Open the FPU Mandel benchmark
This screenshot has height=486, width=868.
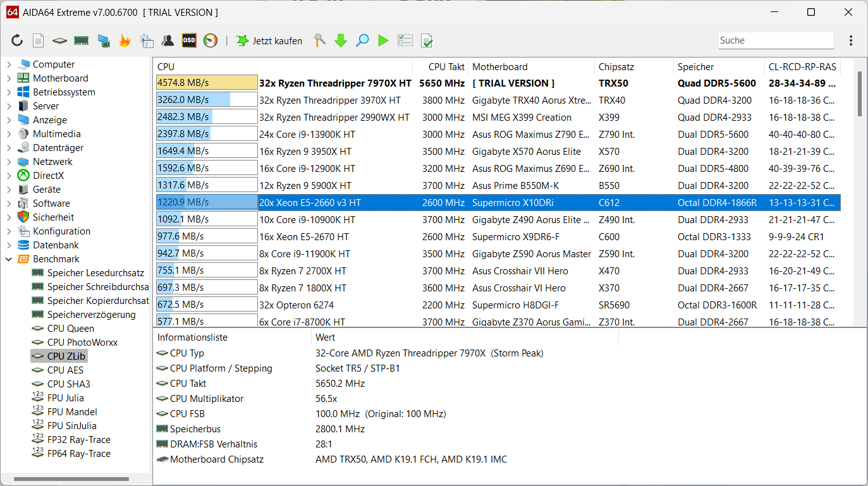[72, 412]
